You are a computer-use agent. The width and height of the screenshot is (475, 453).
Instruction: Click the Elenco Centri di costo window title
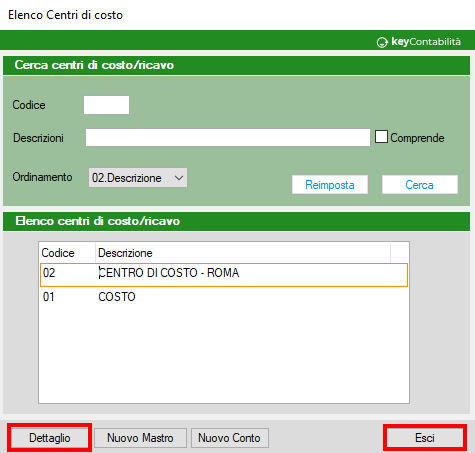[65, 15]
